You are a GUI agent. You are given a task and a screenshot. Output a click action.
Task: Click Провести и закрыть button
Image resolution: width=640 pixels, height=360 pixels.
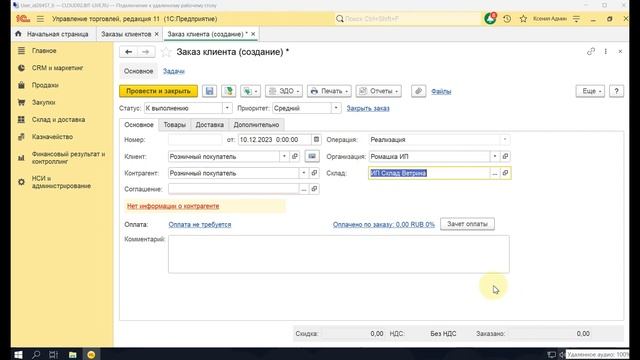(x=158, y=91)
